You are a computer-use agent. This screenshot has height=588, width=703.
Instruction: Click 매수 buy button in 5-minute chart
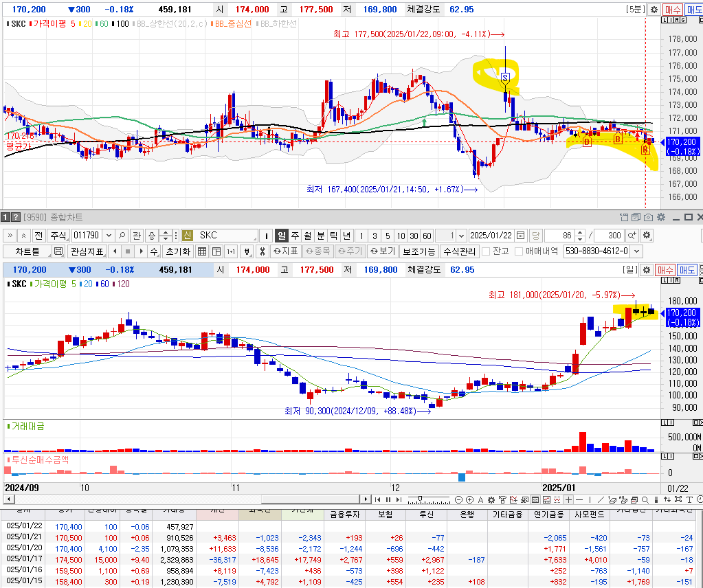[x=673, y=10]
